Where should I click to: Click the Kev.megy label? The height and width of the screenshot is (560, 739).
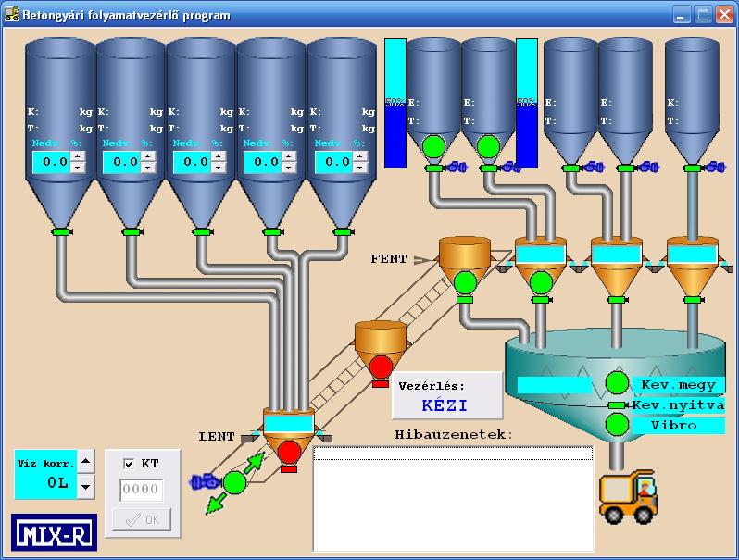pyautogui.click(x=678, y=385)
